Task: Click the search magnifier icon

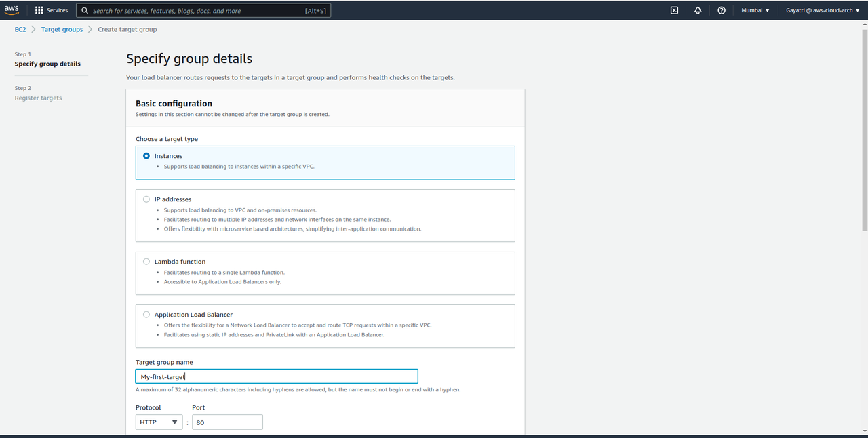Action: pyautogui.click(x=85, y=10)
